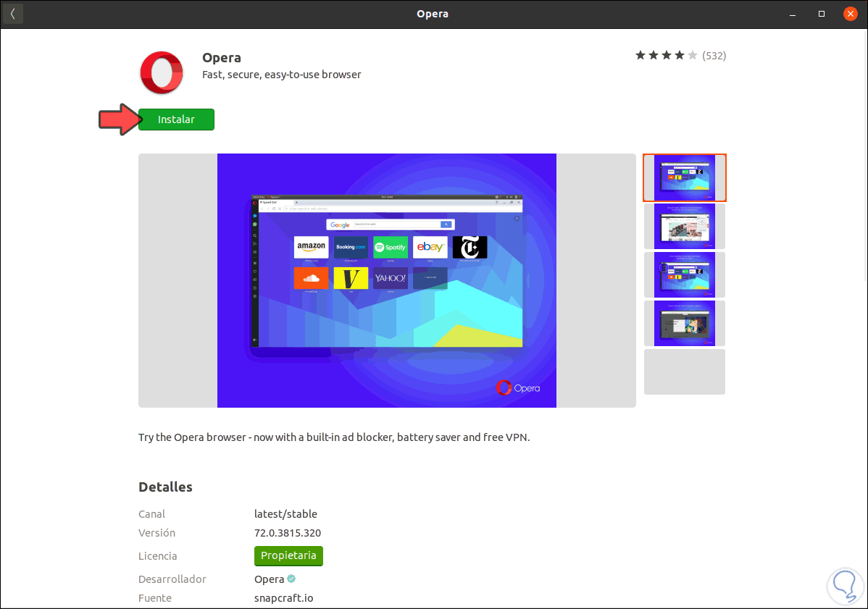Select the second screenshot thumbnail
The height and width of the screenshot is (609, 868).
point(685,226)
